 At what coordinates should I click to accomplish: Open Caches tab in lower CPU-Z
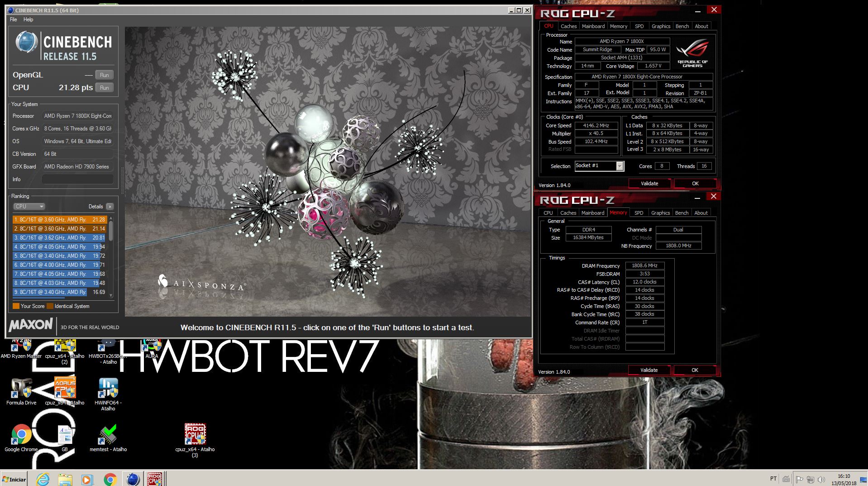568,213
